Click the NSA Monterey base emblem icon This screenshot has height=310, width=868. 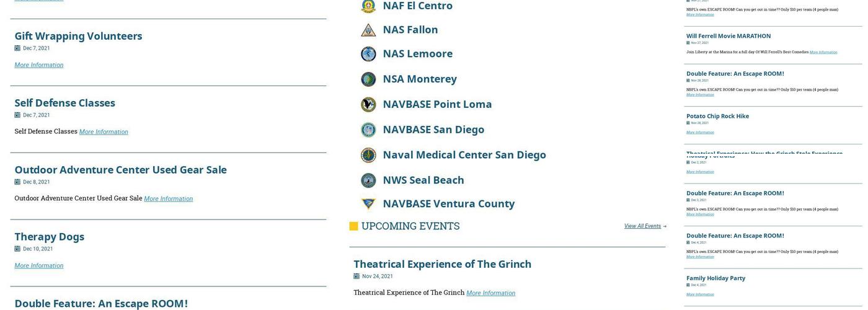coord(368,79)
